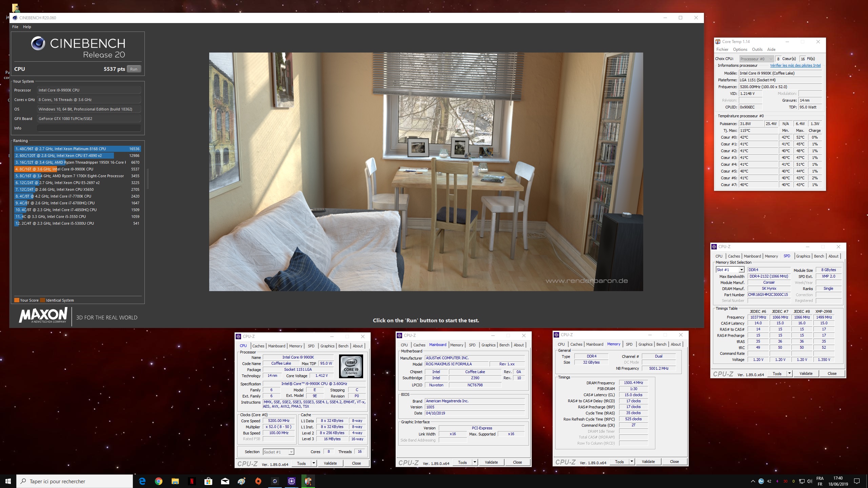868x488 pixels.
Task: Open the Slot #1 memory slot dropdown
Action: coord(742,270)
